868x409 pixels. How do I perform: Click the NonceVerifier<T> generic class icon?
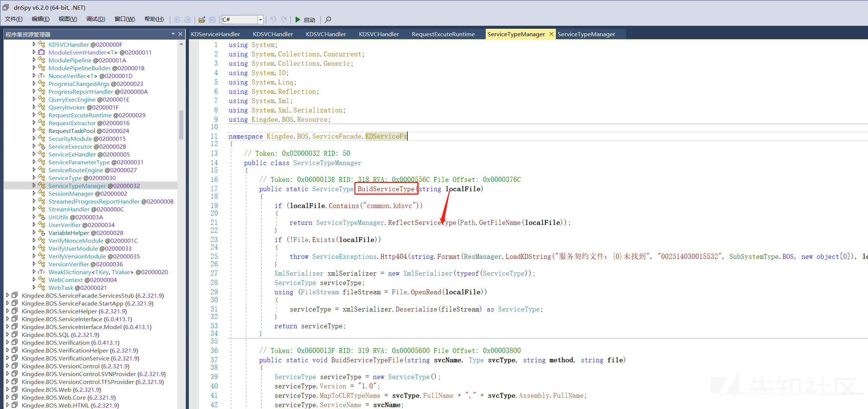tap(41, 76)
